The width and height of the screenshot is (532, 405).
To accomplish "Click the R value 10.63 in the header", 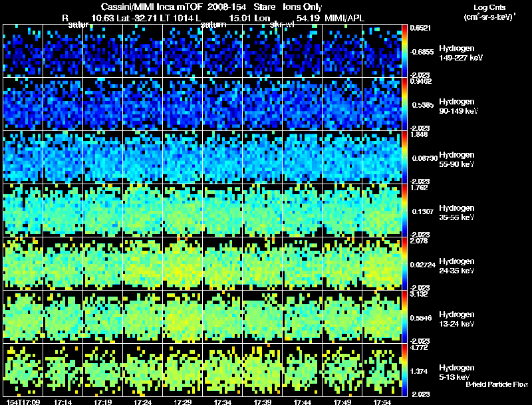I will tap(103, 18).
